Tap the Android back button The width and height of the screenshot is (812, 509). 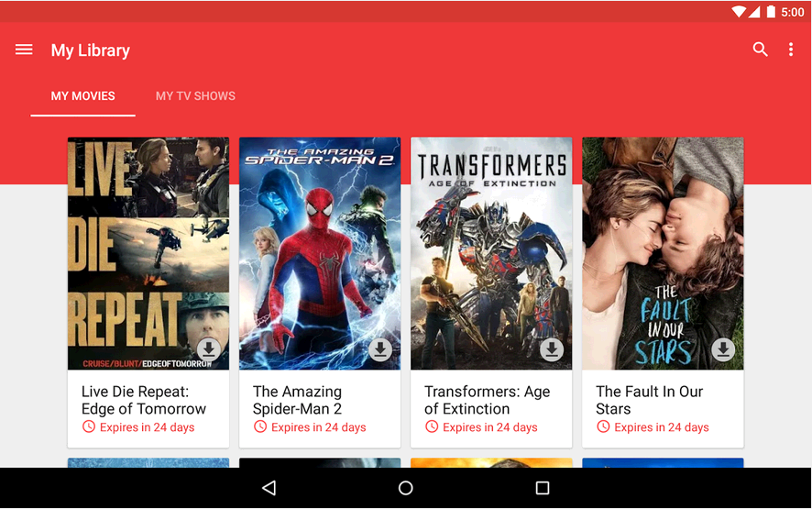[269, 488]
